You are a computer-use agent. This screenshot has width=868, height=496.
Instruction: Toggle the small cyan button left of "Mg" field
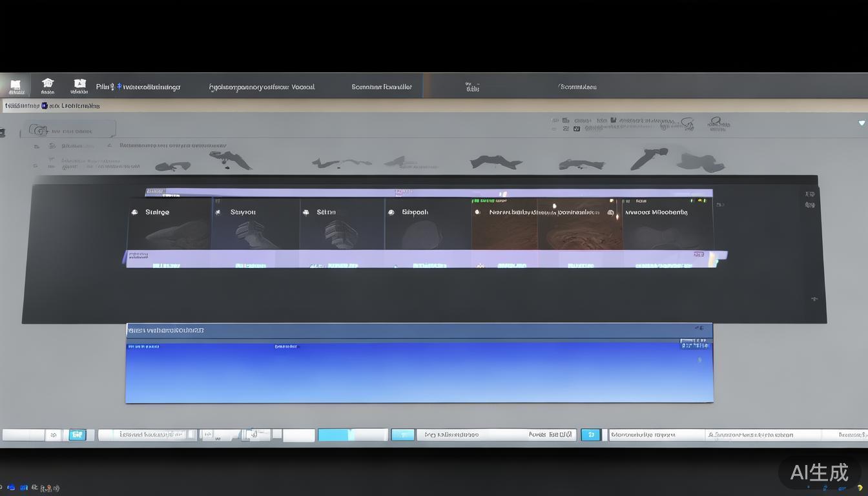[402, 435]
